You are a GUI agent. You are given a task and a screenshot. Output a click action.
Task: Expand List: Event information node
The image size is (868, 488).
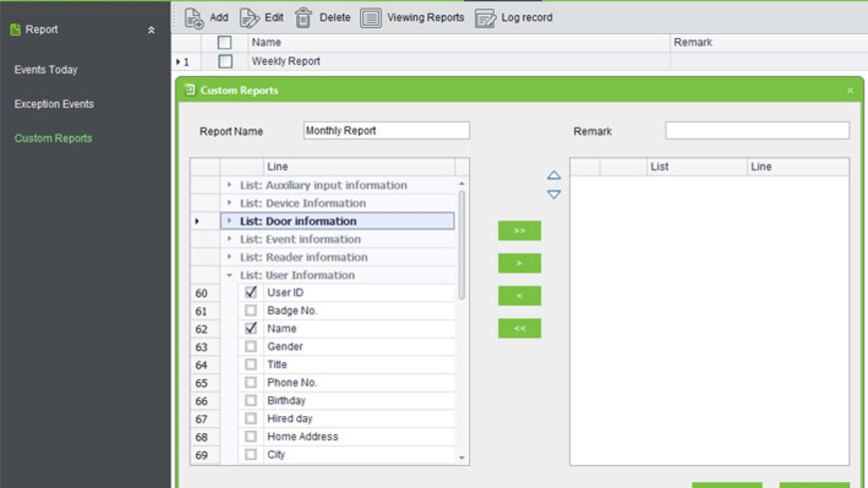[229, 239]
